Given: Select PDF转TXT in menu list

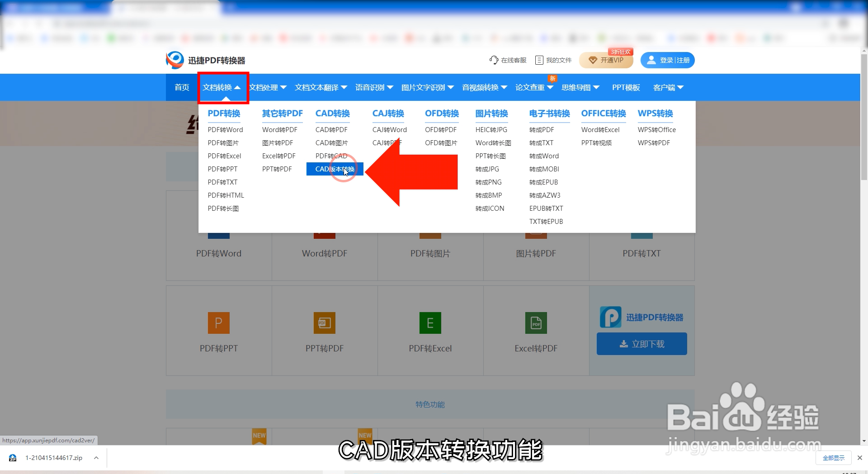Looking at the screenshot, I should (x=222, y=182).
